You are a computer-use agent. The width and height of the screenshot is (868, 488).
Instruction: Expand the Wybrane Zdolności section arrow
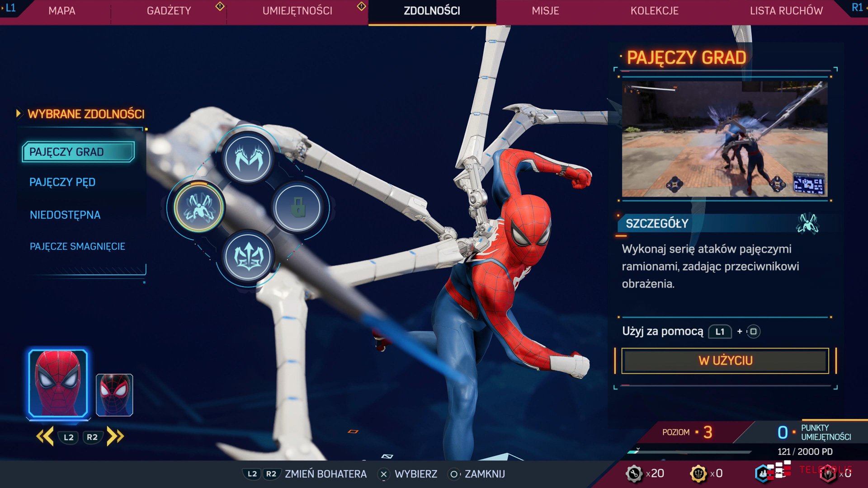(19, 113)
